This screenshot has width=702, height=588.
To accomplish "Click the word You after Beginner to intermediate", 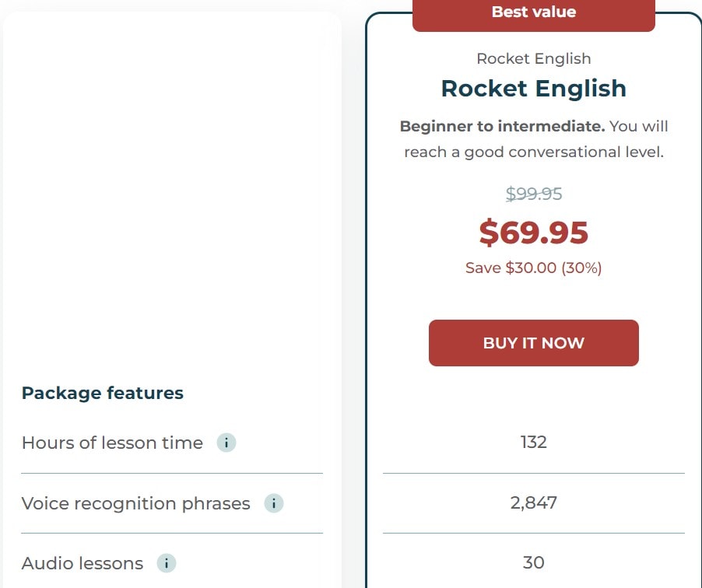I will (623, 127).
